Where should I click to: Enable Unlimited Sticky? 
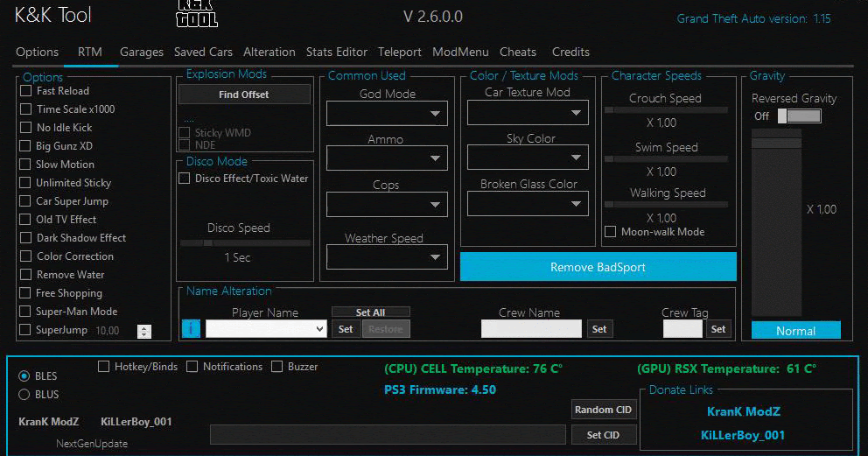(24, 182)
